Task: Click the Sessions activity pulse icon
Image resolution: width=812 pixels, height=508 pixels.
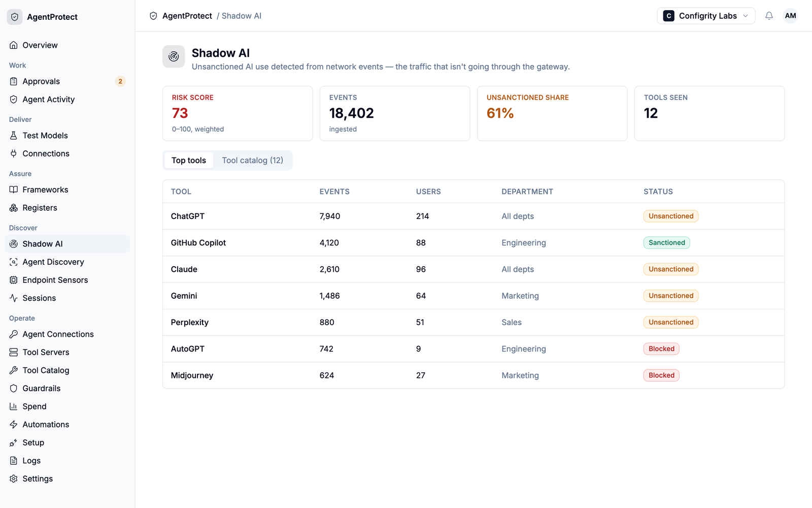Action: click(x=14, y=298)
